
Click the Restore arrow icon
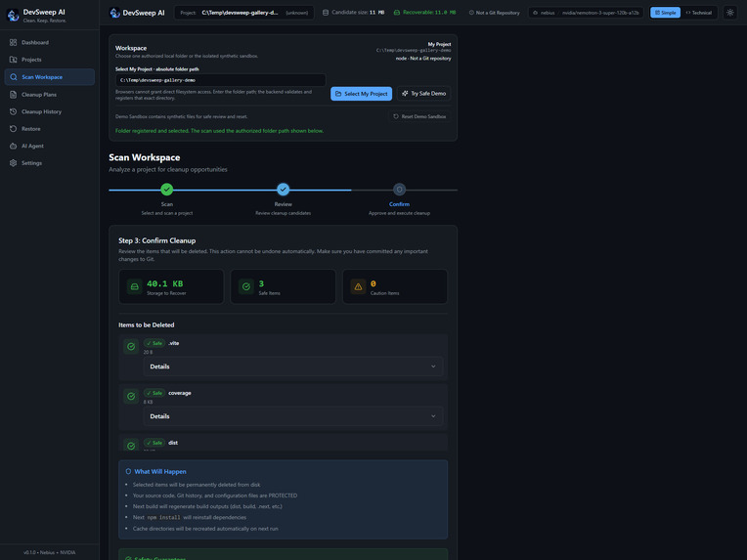pos(14,129)
